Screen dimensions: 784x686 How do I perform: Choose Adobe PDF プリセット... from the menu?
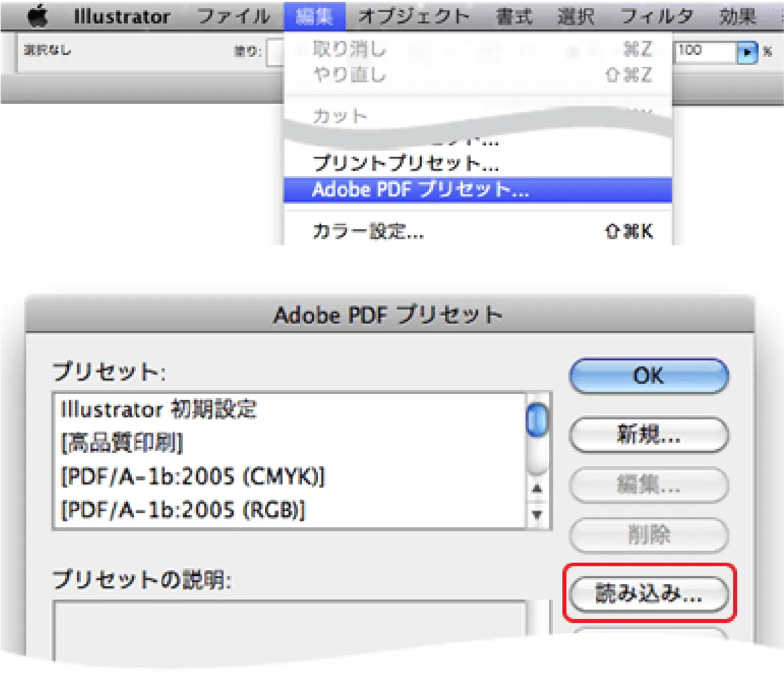(420, 190)
